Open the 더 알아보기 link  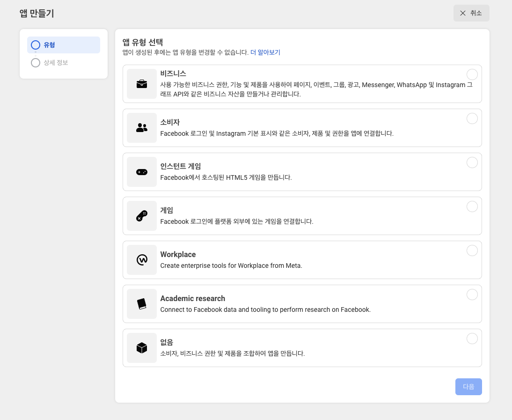265,52
